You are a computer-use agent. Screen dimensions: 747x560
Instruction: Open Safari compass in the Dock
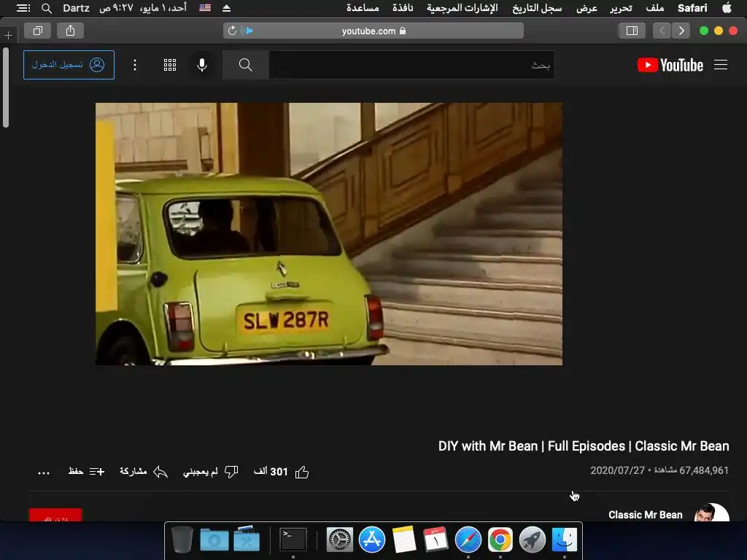click(468, 540)
